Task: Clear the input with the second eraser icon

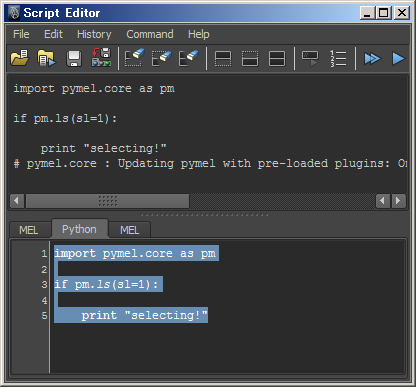Action: point(162,58)
